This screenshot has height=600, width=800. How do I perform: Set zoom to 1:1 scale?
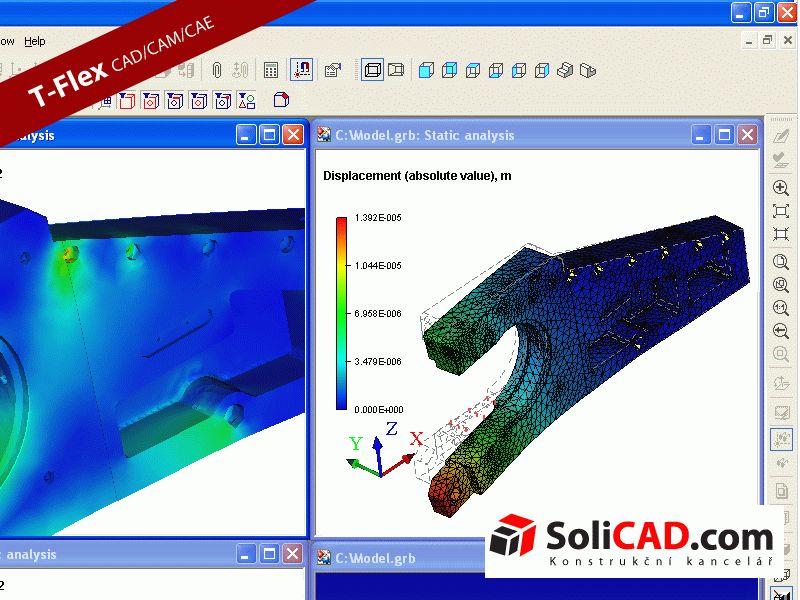(x=781, y=308)
